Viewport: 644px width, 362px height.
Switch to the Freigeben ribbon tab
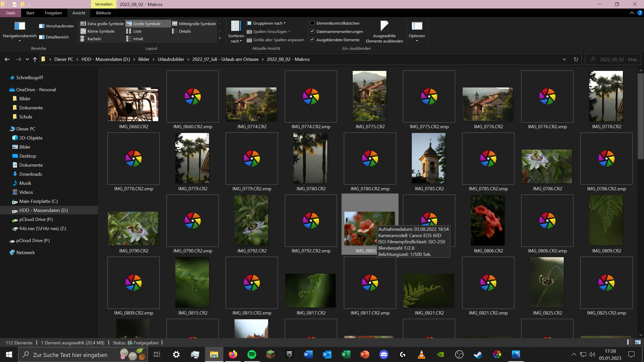coord(53,13)
